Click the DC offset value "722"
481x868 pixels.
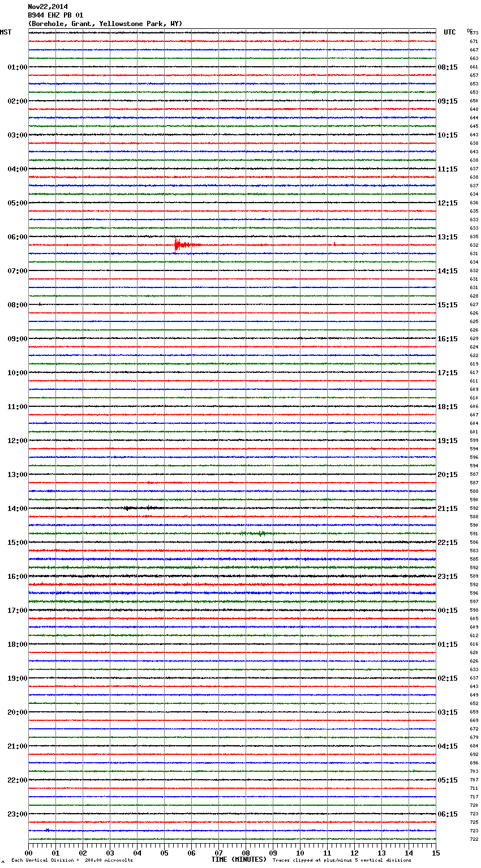pos(474,839)
